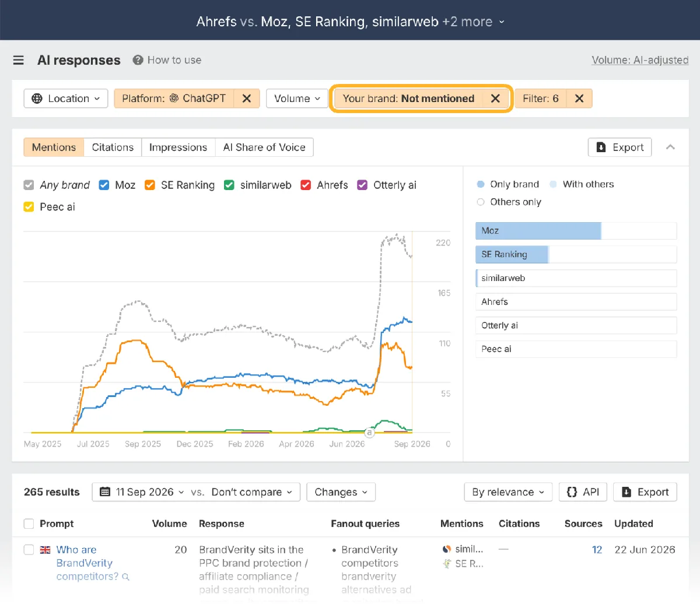
Task: Click the Mentions column header
Action: click(461, 524)
